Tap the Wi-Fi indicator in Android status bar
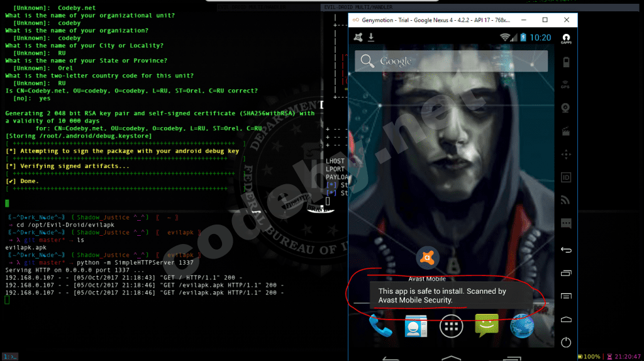Image resolution: width=644 pixels, height=361 pixels. (504, 37)
